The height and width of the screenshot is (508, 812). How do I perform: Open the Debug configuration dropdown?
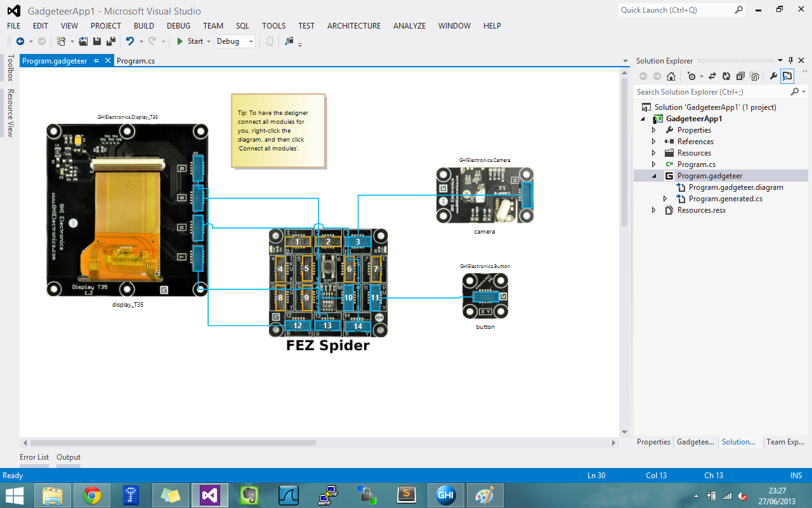(251, 41)
